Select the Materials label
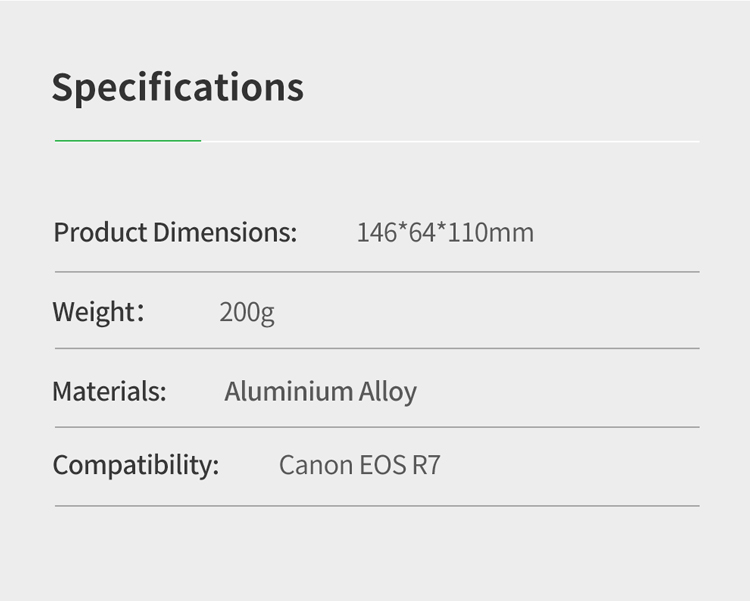 (x=109, y=391)
